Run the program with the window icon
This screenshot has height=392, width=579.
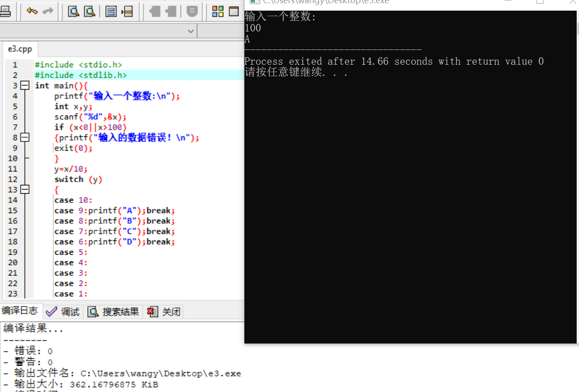(234, 11)
